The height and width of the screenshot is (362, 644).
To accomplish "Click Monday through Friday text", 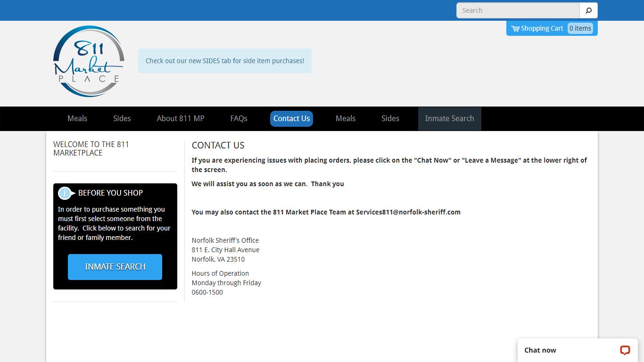I will (x=226, y=283).
